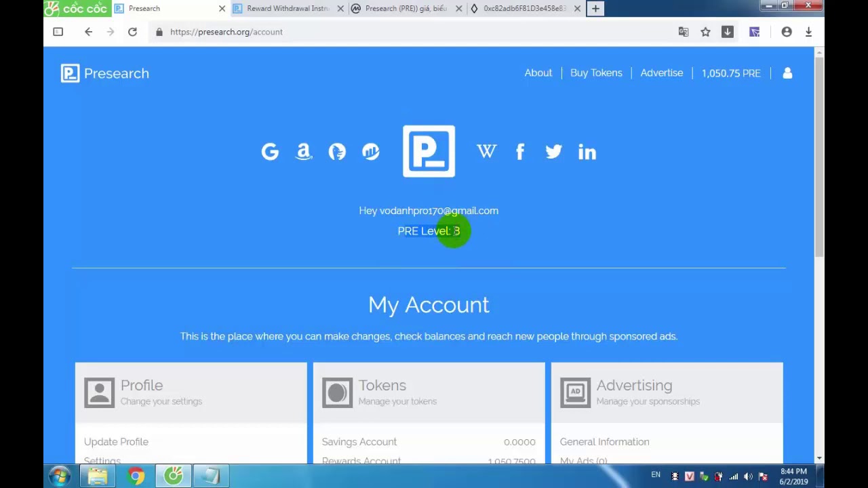Click the purple extension icon in toolbar
The width and height of the screenshot is (868, 488).
[754, 32]
